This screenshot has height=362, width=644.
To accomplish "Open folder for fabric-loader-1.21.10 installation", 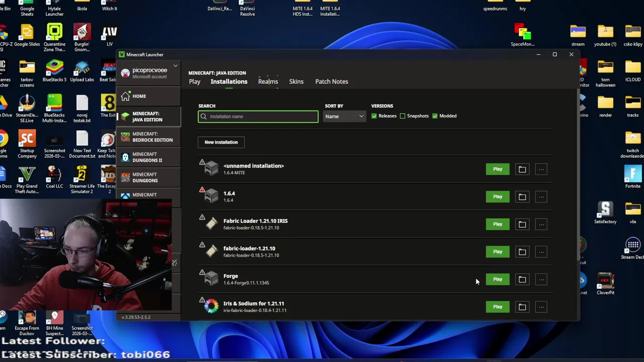I will [522, 252].
